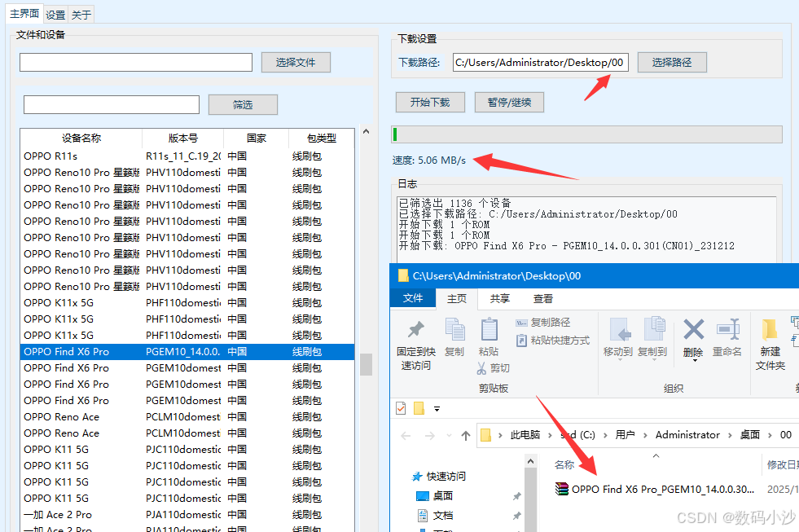Click the 开始下载 button
Image resolution: width=799 pixels, height=532 pixels.
[430, 102]
